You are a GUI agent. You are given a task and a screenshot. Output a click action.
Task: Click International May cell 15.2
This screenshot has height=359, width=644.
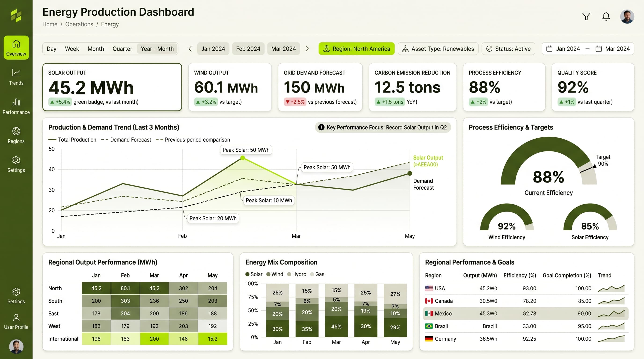click(x=212, y=339)
